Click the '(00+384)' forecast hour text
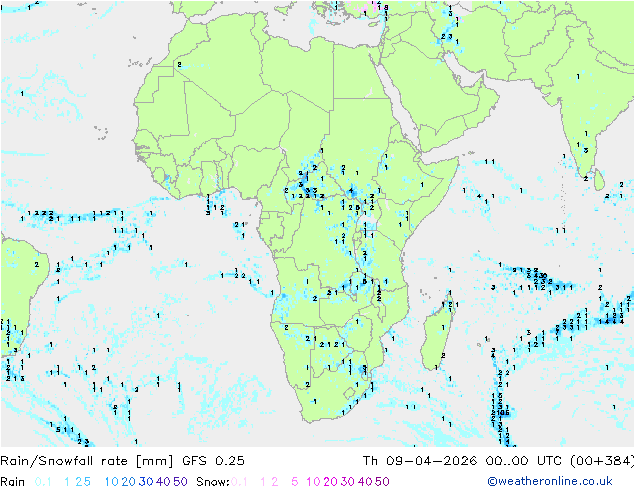 (602, 461)
